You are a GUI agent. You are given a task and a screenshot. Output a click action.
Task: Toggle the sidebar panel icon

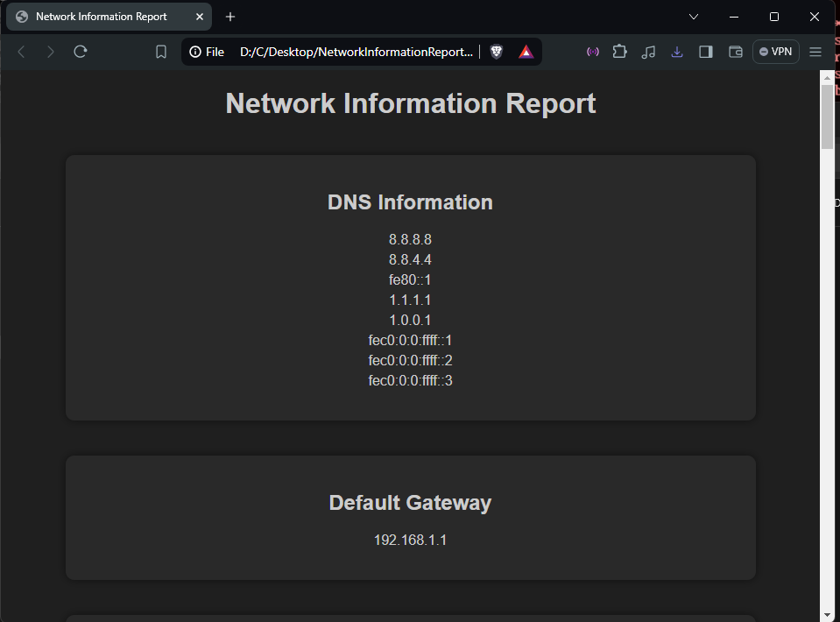coord(706,52)
